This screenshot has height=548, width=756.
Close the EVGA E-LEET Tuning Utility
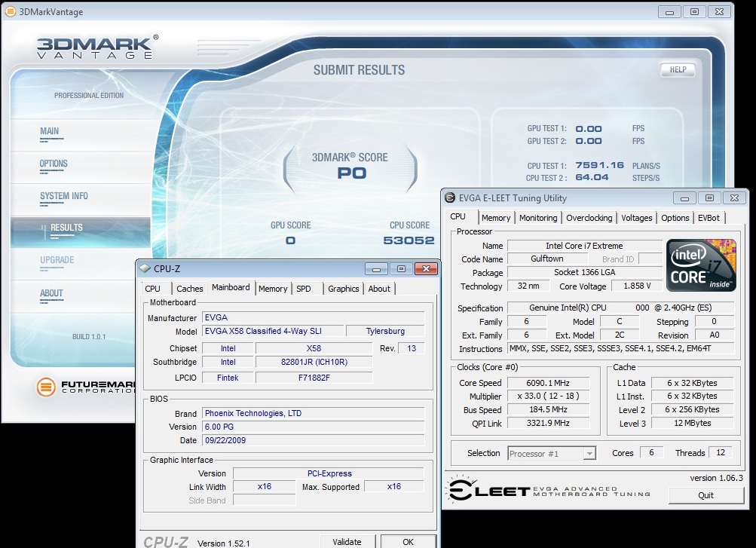tap(734, 197)
